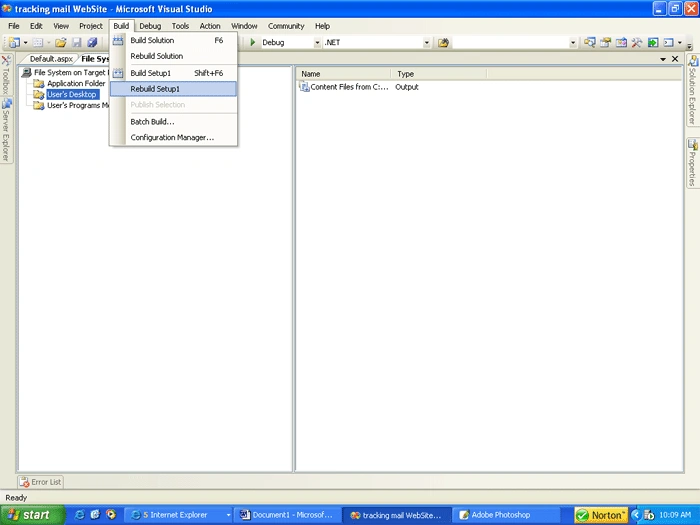Click the Type column header
700x525 pixels.
tap(439, 74)
